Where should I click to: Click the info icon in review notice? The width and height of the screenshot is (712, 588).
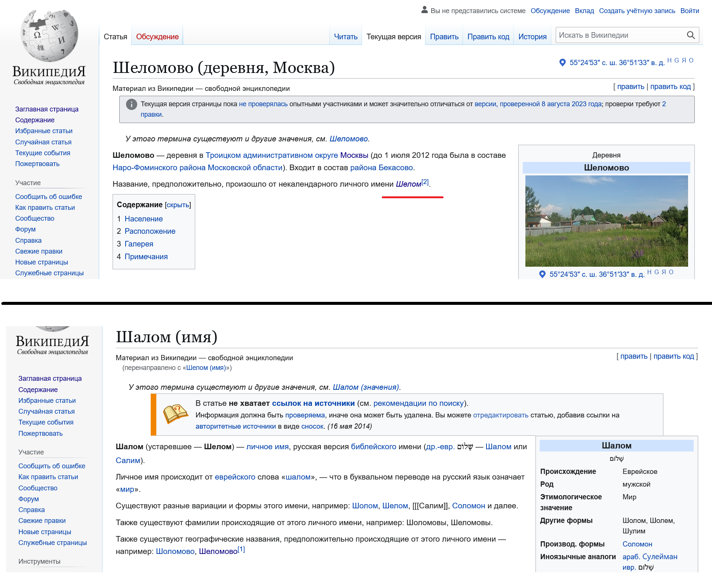tap(132, 104)
